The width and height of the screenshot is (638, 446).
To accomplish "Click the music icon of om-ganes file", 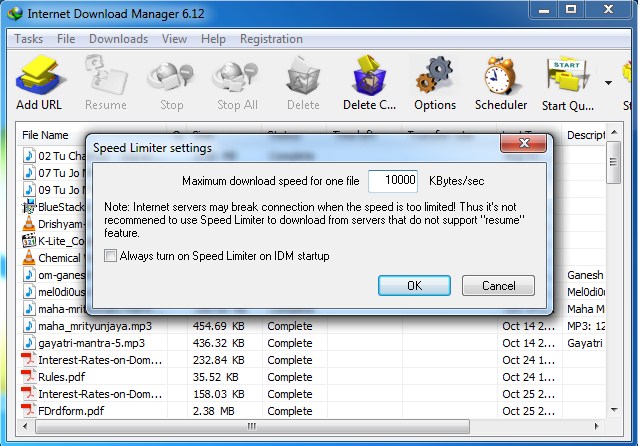I will (29, 275).
